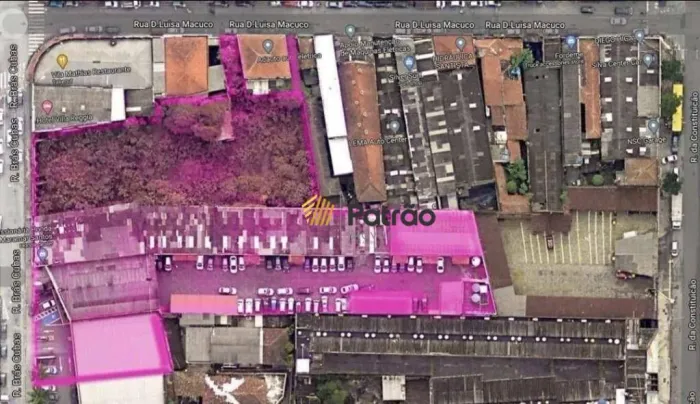The height and width of the screenshot is (404, 700).
Task: Click the Fordeme place label
Action: 569,56
